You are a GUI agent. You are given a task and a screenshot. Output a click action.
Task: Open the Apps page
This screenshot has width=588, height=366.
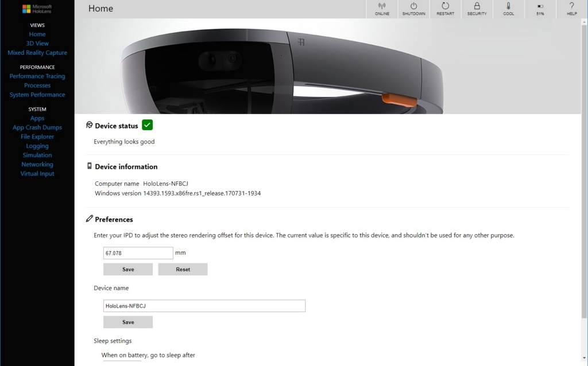point(37,118)
